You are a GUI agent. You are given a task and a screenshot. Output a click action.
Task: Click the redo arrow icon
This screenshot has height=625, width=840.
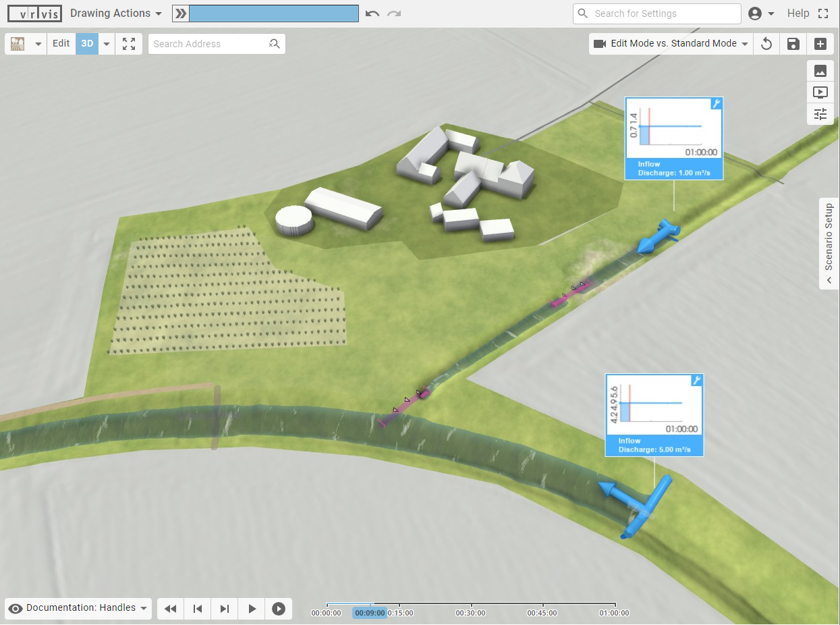(x=394, y=13)
